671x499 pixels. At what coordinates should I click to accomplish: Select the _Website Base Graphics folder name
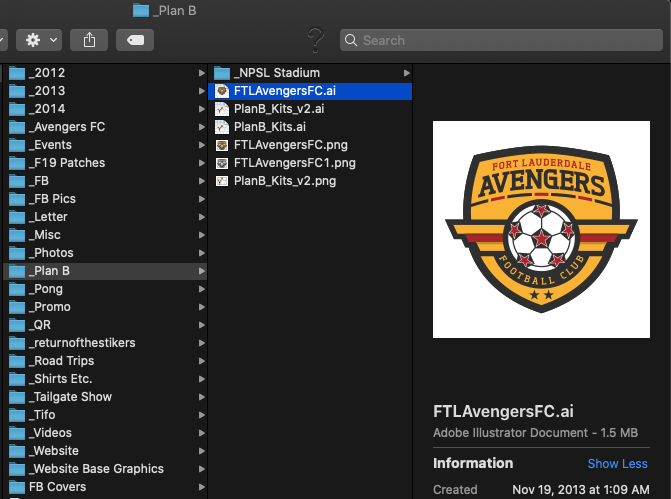tap(96, 469)
